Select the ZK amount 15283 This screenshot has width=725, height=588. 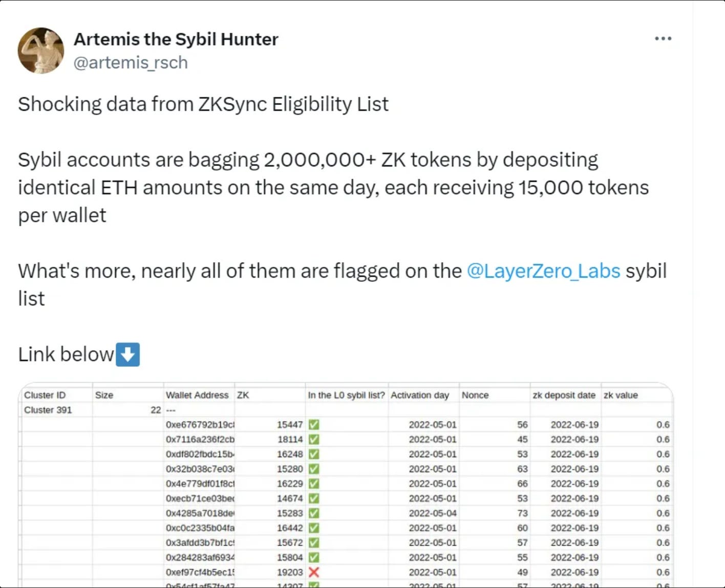coord(290,513)
